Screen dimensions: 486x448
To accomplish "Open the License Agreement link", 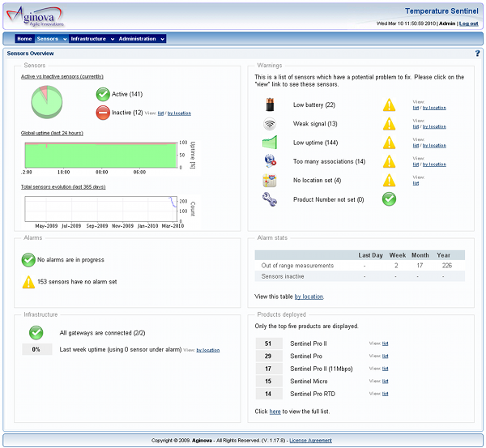I will [311, 441].
